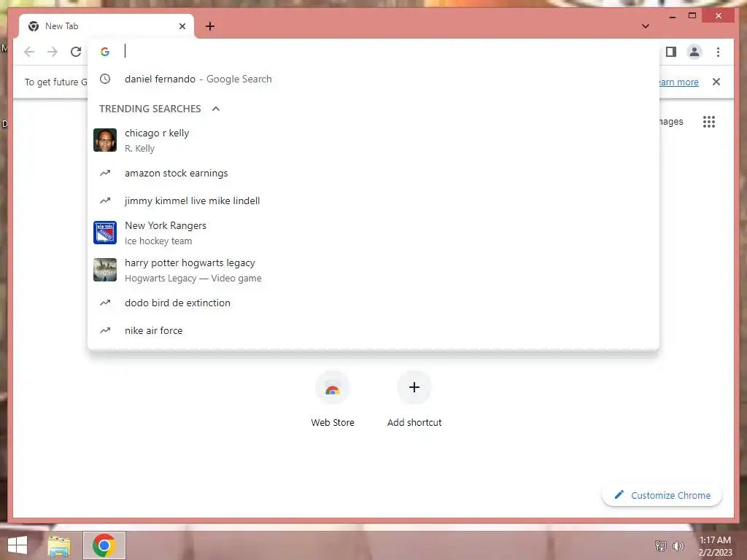Open the side panel icon
The width and height of the screenshot is (747, 560).
(x=671, y=52)
